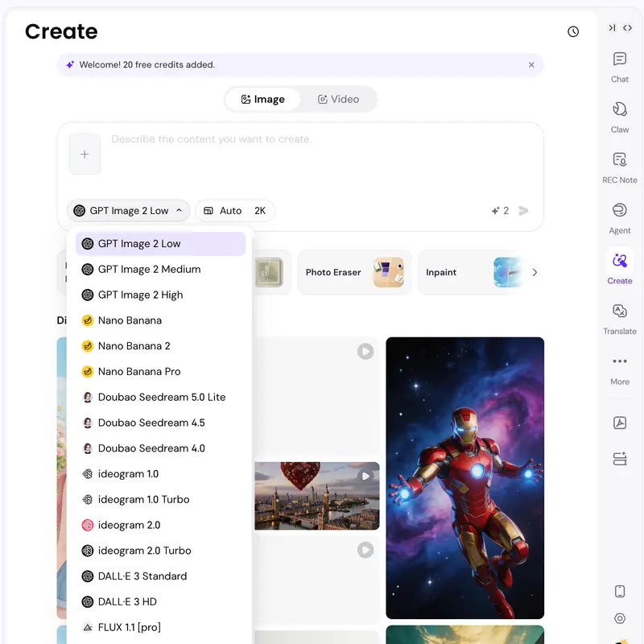Image resolution: width=644 pixels, height=644 pixels.
Task: Collapse the sidebar with the arrow-bar icon
Action: (612, 27)
